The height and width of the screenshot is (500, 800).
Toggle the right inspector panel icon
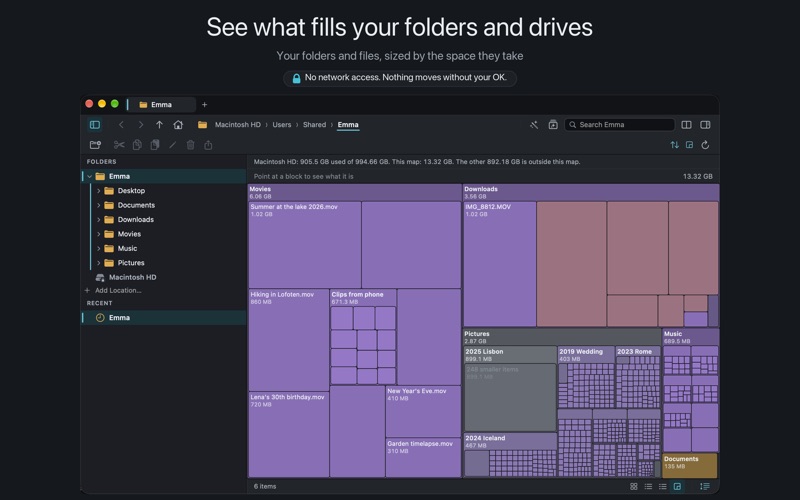[705, 125]
